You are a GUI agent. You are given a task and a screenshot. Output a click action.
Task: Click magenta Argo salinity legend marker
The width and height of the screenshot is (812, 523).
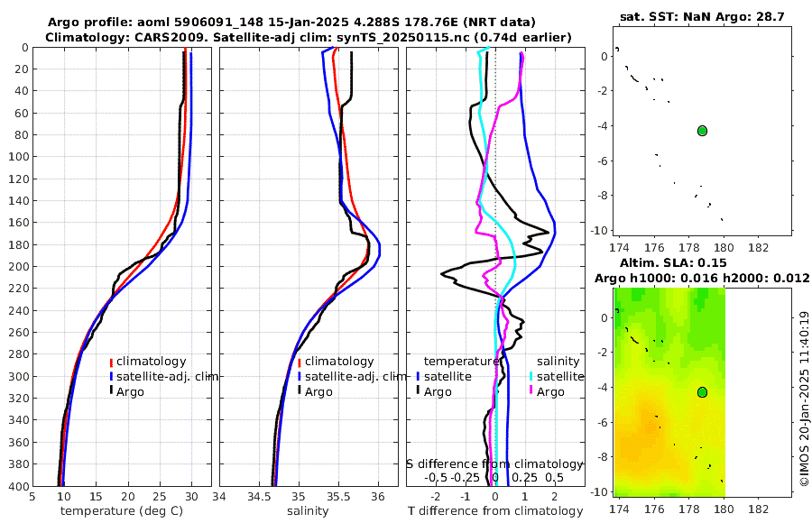point(531,391)
